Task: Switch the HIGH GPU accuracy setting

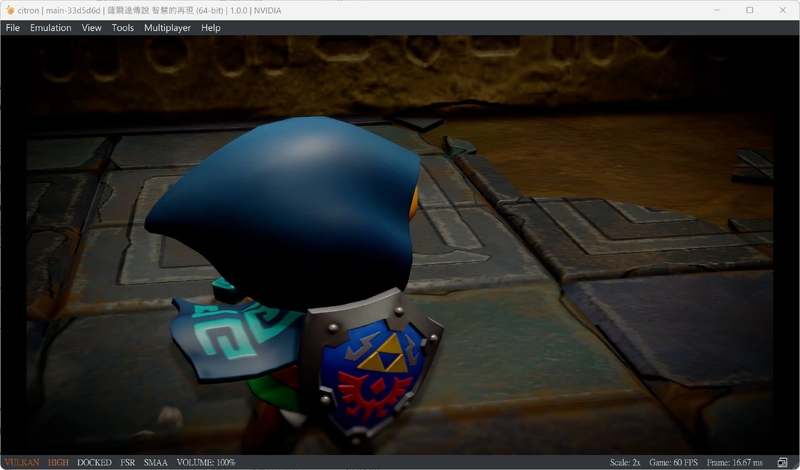Action: click(58, 462)
